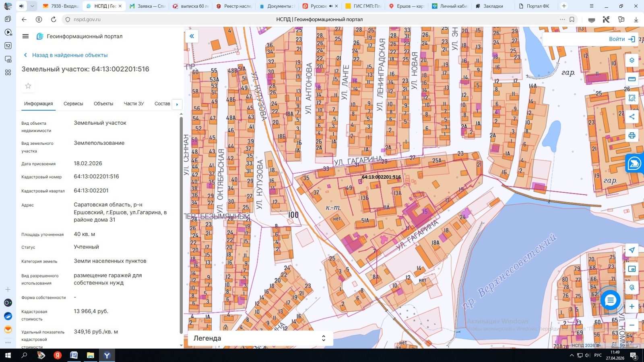Open the hamburger main menu
This screenshot has height=362, width=644.
[25, 36]
